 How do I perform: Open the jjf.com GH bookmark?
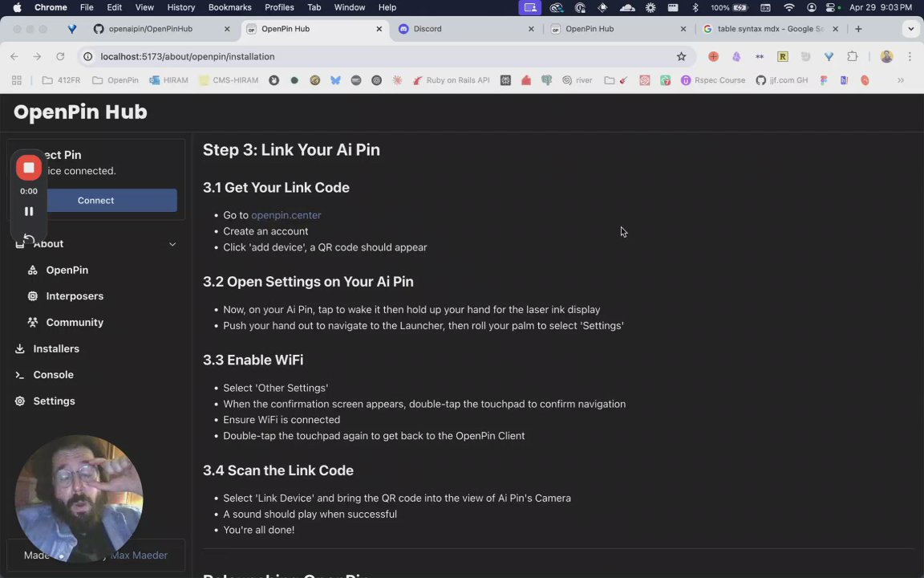pos(782,80)
